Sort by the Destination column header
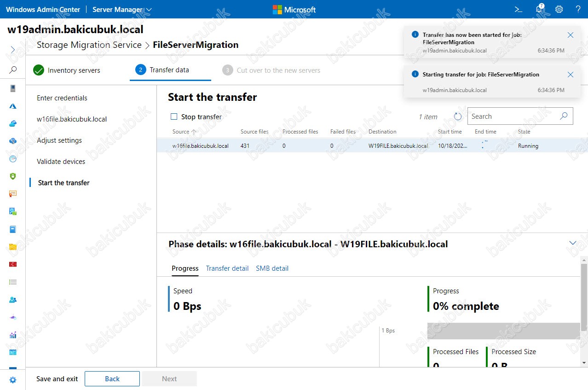This screenshot has width=588, height=390. tap(382, 132)
